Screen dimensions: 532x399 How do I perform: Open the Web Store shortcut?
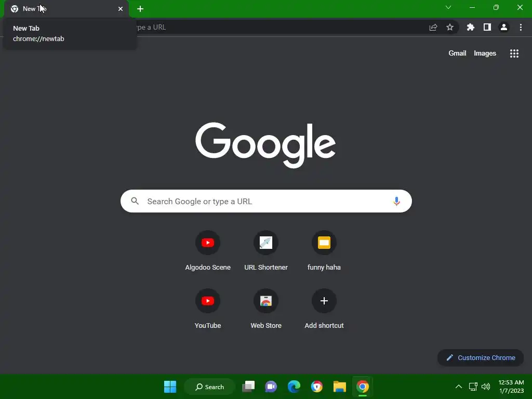tap(266, 309)
